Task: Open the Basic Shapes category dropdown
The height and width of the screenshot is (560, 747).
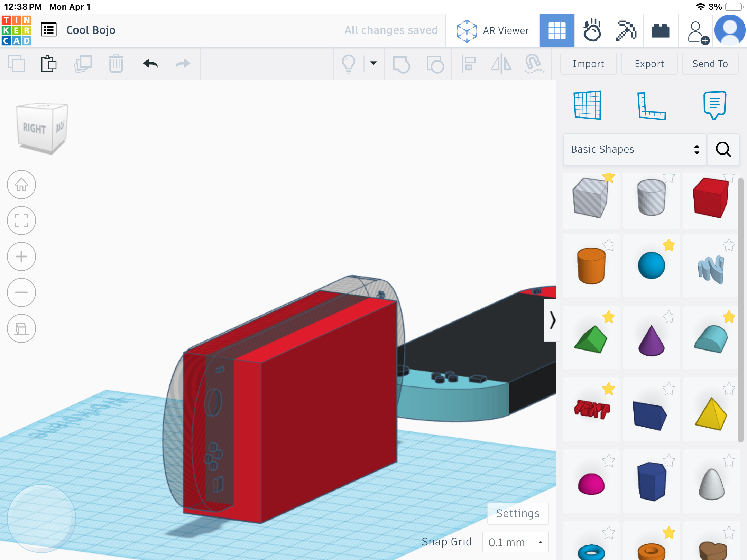Action: [635, 149]
